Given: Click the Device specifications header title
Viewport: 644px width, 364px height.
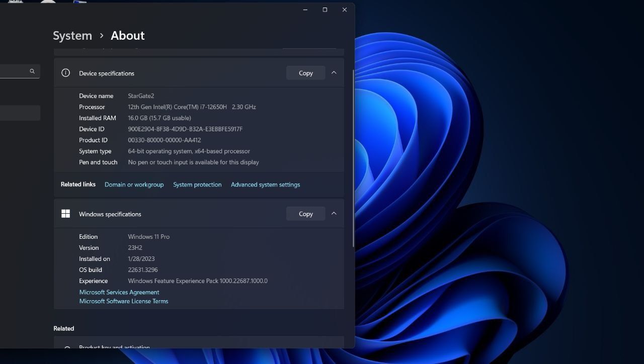Looking at the screenshot, I should 107,73.
